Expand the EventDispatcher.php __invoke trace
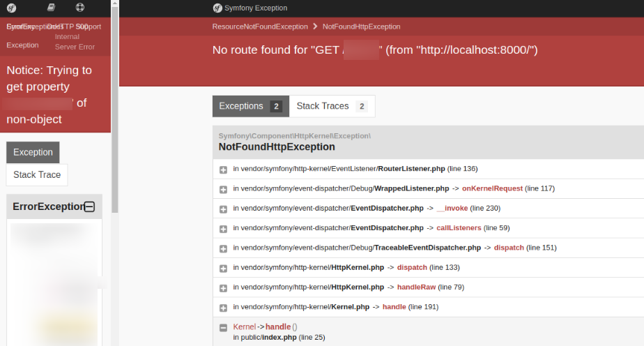The image size is (644, 346). [x=224, y=209]
